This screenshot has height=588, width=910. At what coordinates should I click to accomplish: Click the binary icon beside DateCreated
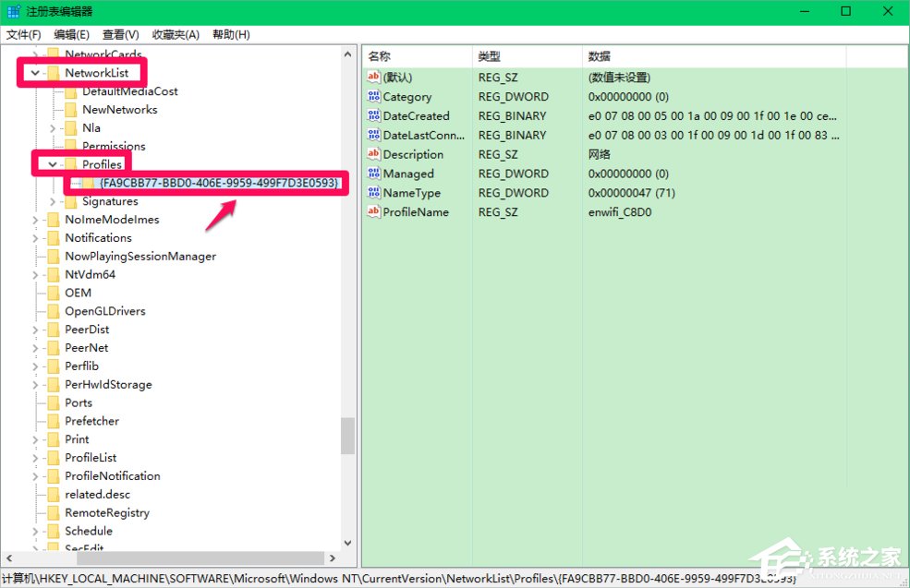coord(372,116)
